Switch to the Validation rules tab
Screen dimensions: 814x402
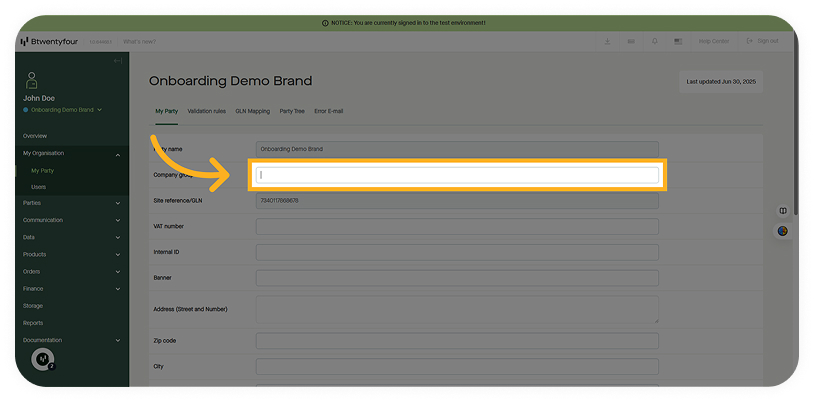(206, 111)
